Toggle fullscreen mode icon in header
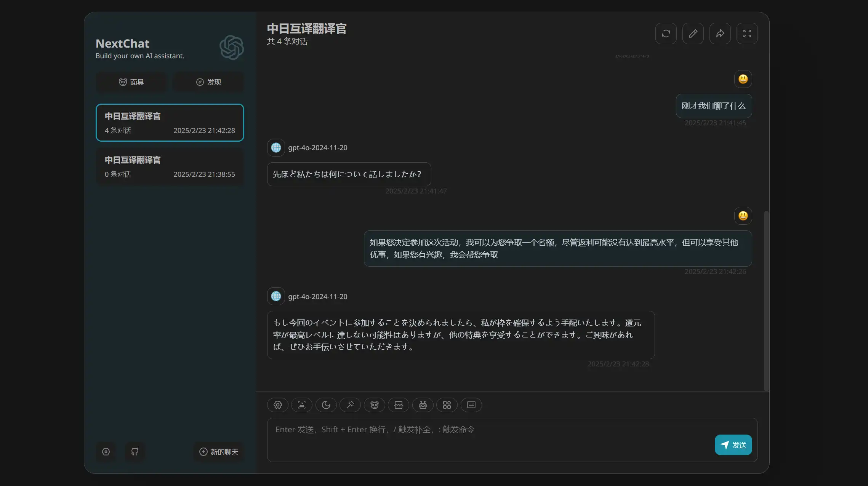This screenshot has width=868, height=486. coord(747,34)
